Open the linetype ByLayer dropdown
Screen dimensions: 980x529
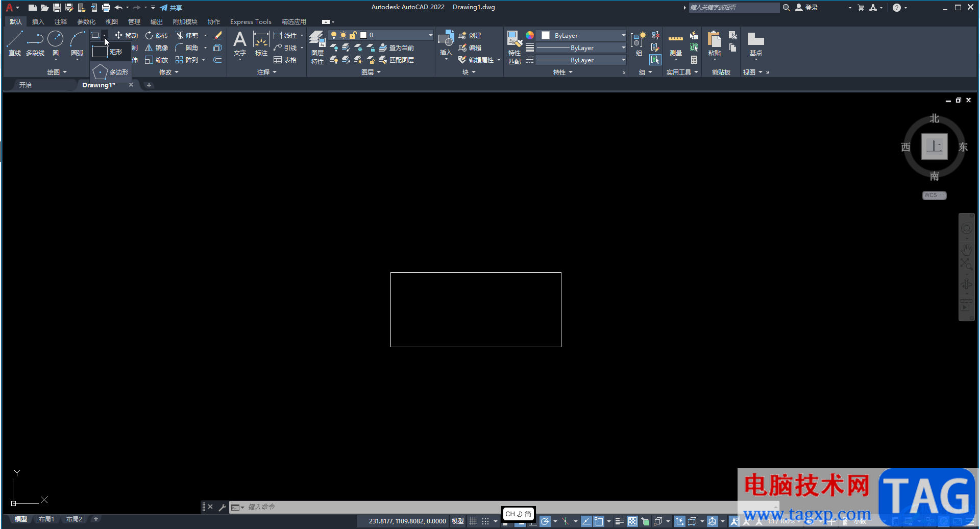[x=581, y=60]
